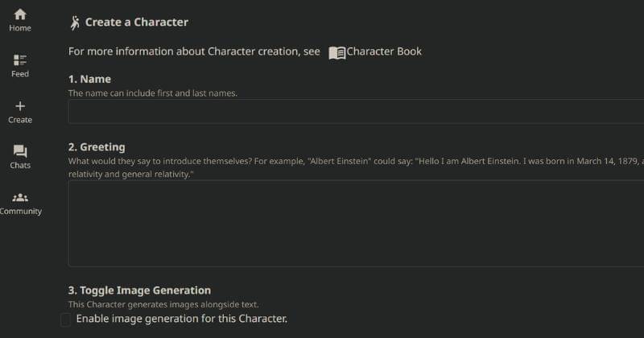
Task: Enable image generation checkbox for this Character
Action: [66, 320]
